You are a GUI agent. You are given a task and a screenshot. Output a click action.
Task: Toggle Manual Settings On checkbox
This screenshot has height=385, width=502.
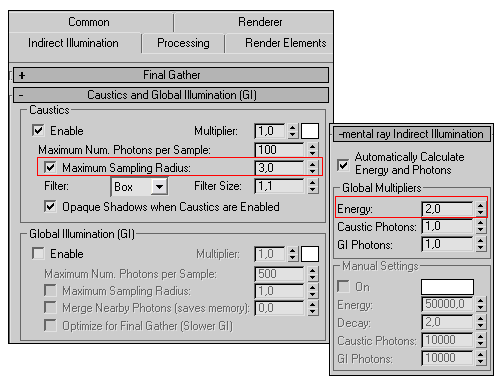tap(343, 286)
